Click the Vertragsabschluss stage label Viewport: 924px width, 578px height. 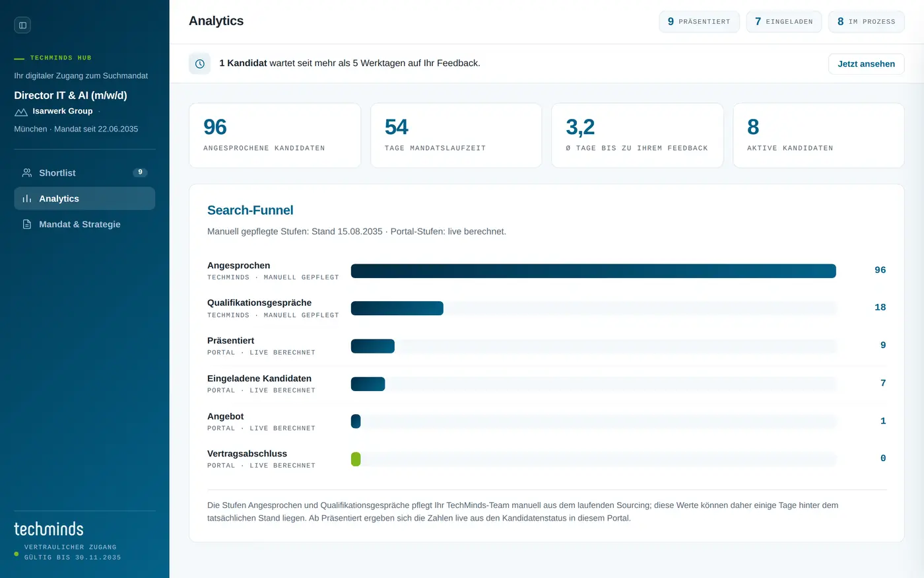coord(247,454)
